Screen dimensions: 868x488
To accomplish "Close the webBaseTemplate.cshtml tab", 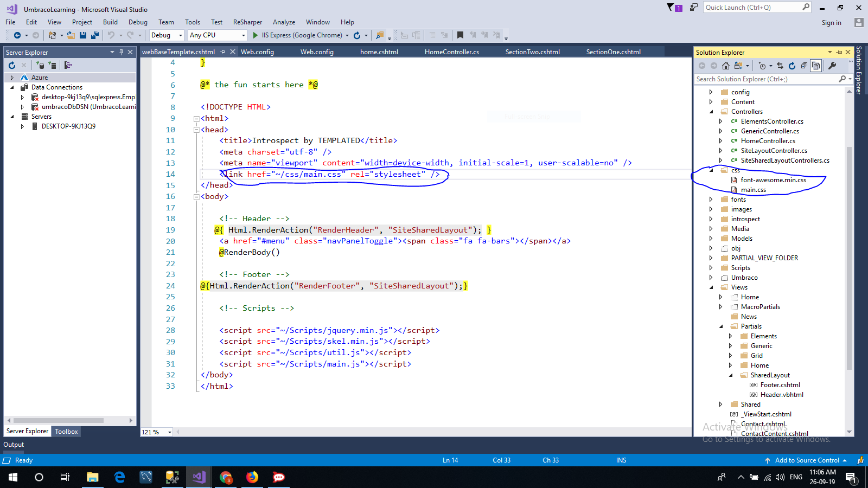I will tap(233, 52).
